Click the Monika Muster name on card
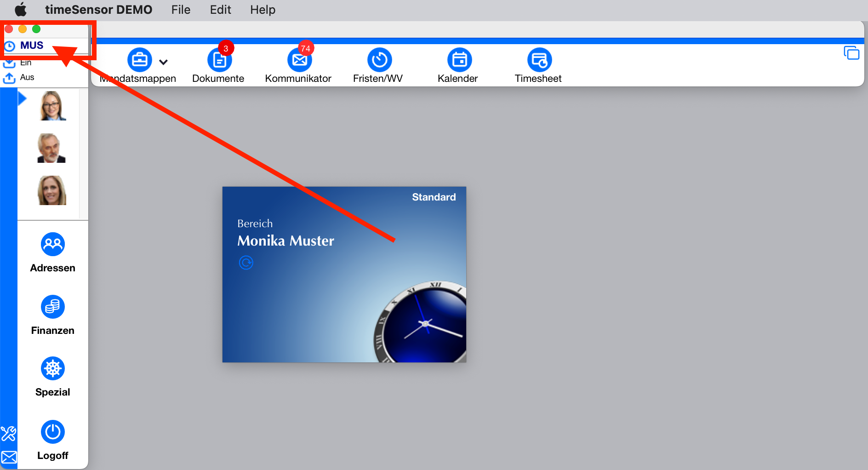This screenshot has width=868, height=470. (286, 241)
